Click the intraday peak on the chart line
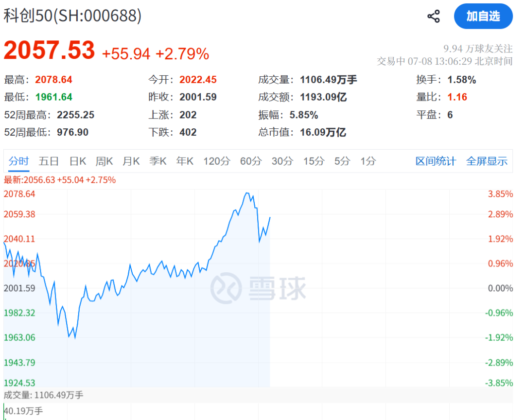Viewport: 525px width, 420px height. coord(247,193)
